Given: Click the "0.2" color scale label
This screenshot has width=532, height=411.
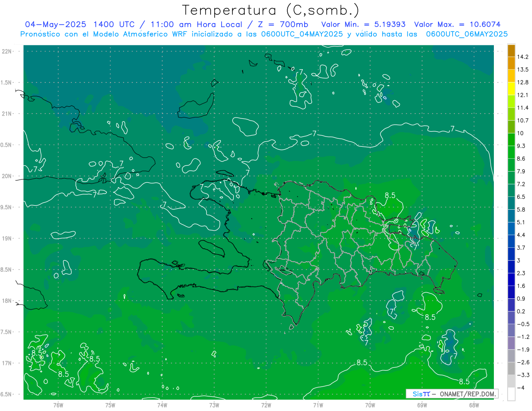Looking at the screenshot, I should pos(522,311).
